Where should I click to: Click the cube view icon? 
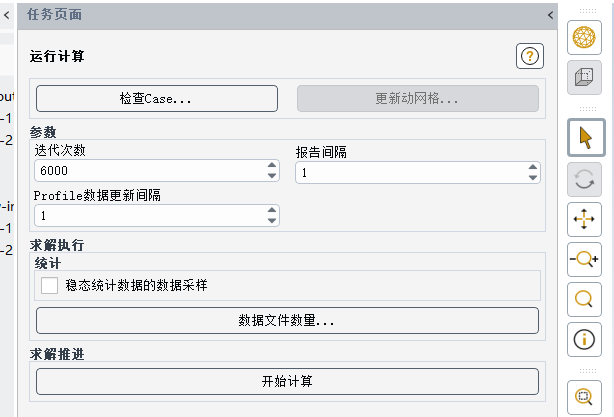tap(584, 76)
